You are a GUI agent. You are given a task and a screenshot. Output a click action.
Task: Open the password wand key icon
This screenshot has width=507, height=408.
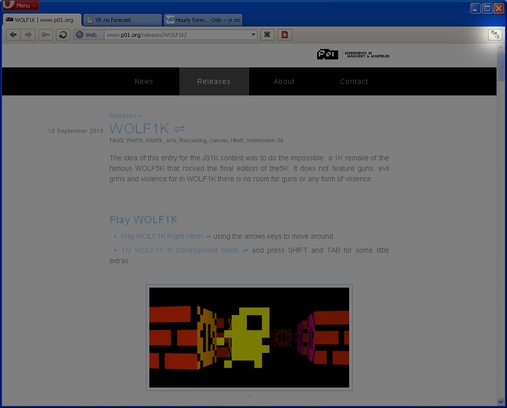point(45,35)
